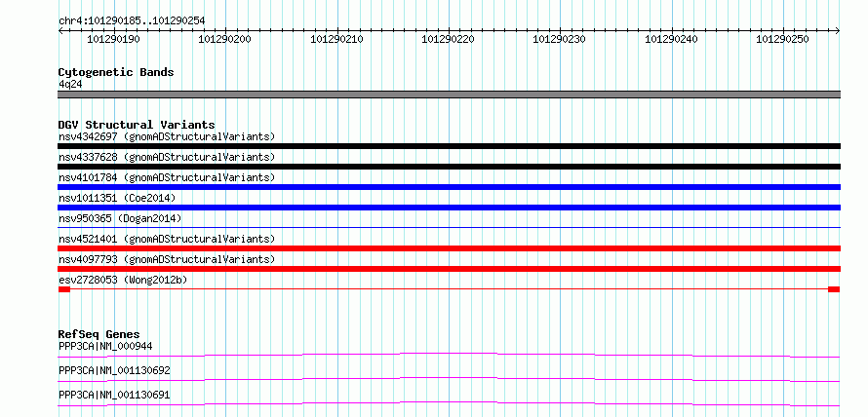This screenshot has width=868, height=417.
Task: Click the gray 4q24 cytogenetic band bar
Action: click(449, 95)
